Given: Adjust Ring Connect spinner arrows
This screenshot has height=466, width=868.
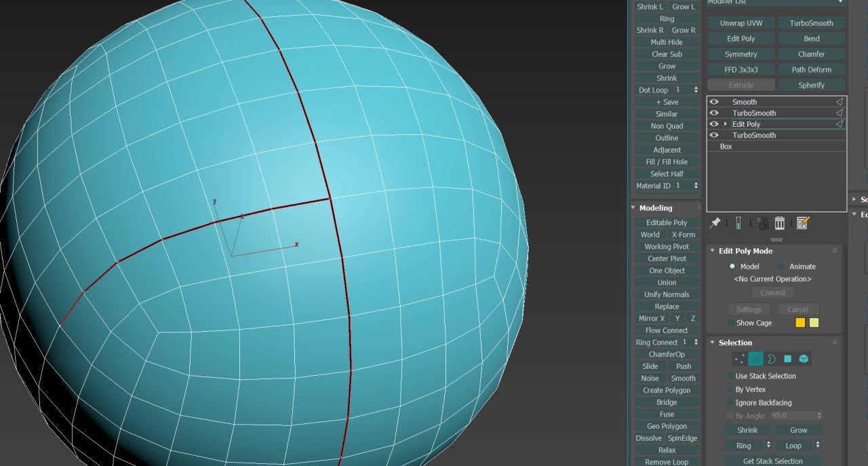Looking at the screenshot, I should click(696, 343).
